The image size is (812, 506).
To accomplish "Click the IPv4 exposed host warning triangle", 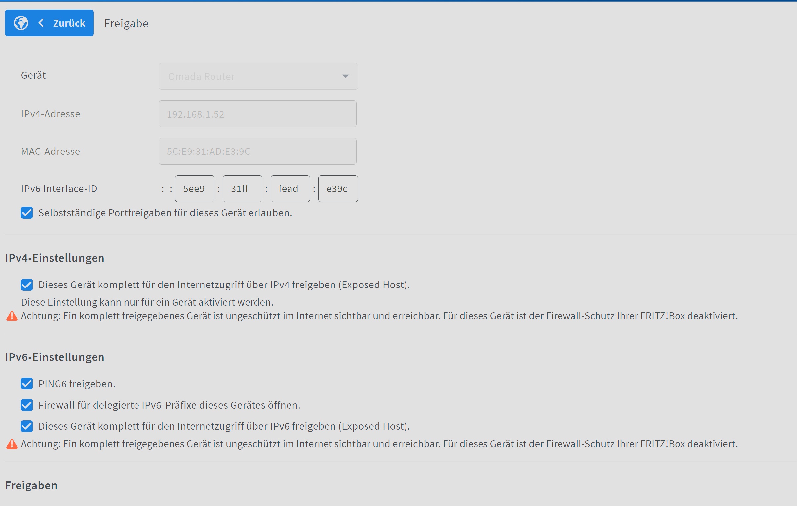I will 12,316.
